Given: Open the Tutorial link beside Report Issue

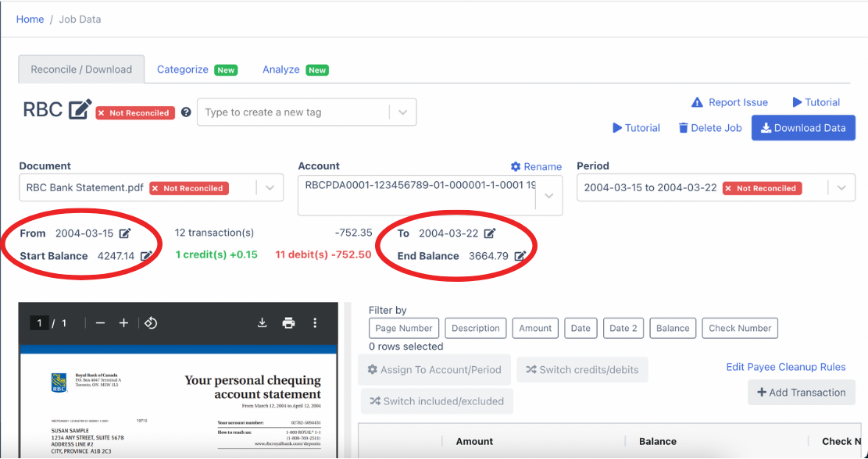Looking at the screenshot, I should click(x=816, y=102).
